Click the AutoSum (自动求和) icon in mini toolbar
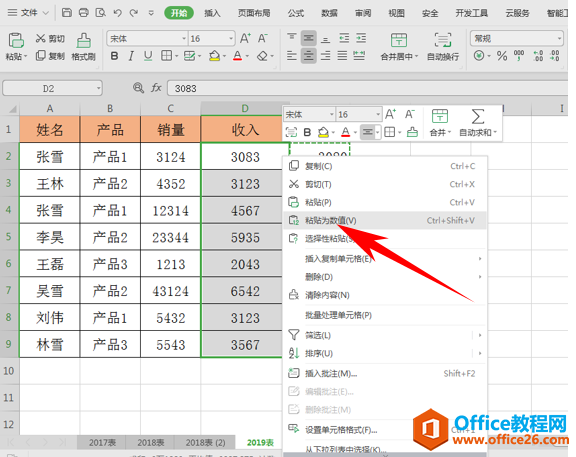 [x=478, y=116]
